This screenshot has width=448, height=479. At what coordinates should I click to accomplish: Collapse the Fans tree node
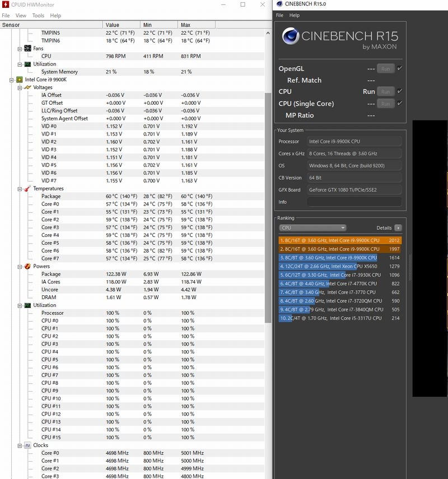pos(20,49)
